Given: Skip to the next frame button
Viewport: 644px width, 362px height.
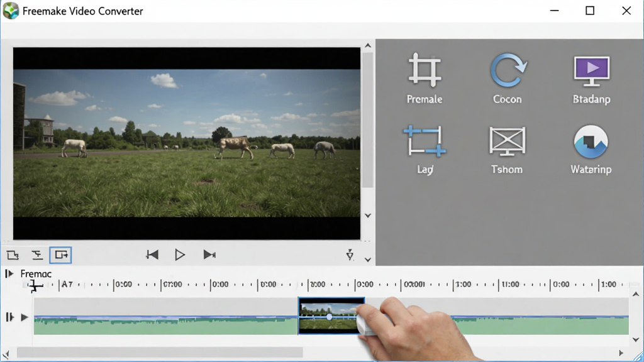Looking at the screenshot, I should tap(209, 255).
